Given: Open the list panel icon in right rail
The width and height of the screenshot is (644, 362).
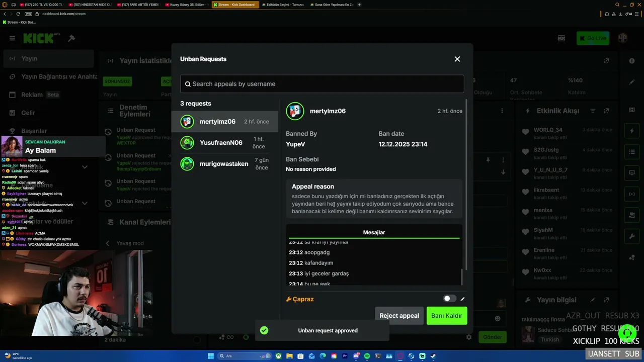Looking at the screenshot, I should (x=632, y=152).
